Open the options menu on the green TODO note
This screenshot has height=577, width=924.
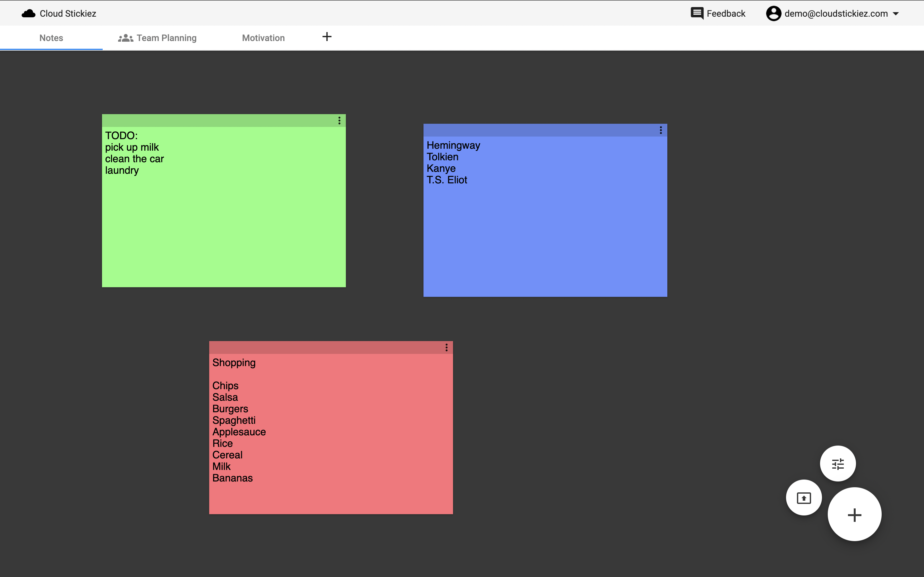click(x=340, y=120)
